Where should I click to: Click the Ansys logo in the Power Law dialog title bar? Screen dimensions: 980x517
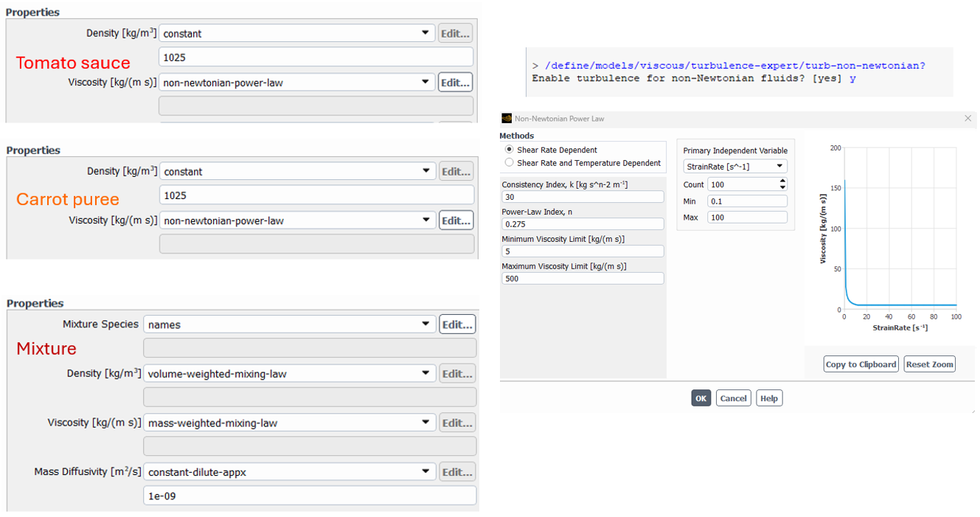pyautogui.click(x=507, y=118)
